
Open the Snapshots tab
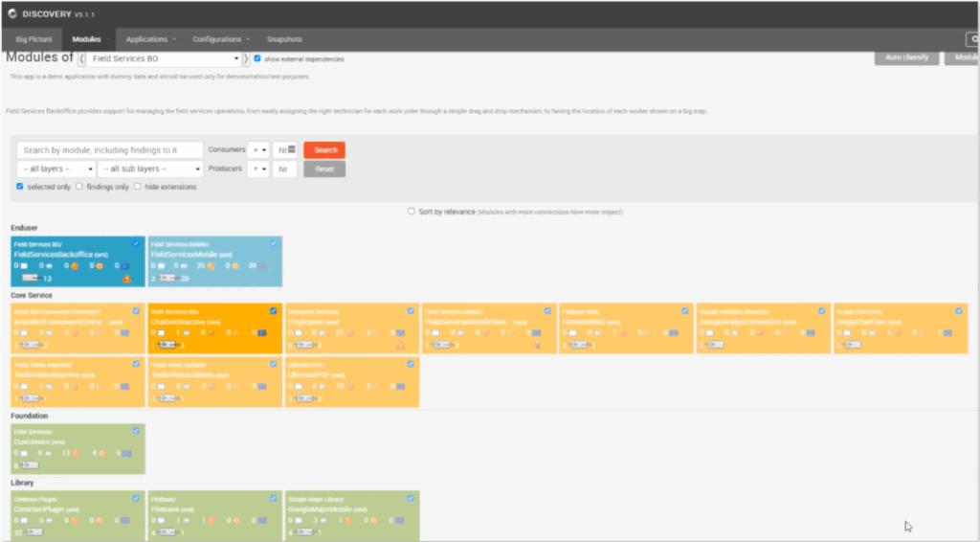coord(284,39)
